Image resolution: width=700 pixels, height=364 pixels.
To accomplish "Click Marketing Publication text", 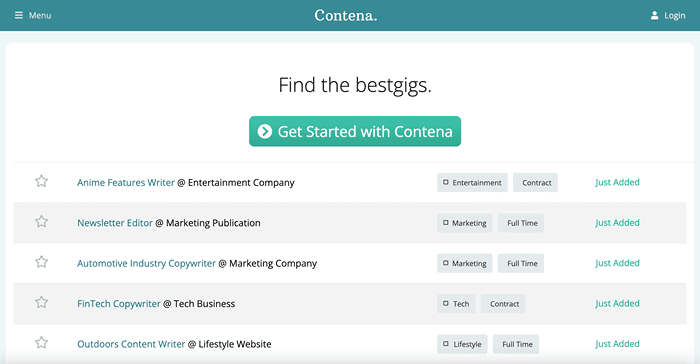I will [213, 223].
